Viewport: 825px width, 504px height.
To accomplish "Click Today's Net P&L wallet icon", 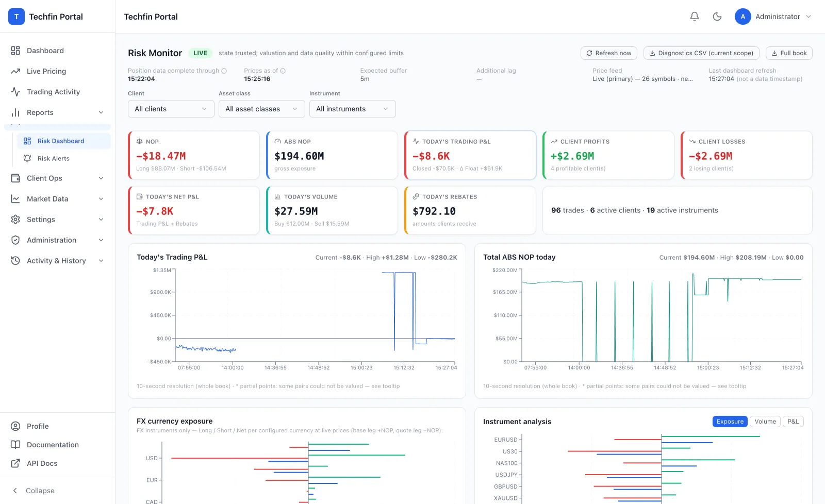I will [x=139, y=197].
